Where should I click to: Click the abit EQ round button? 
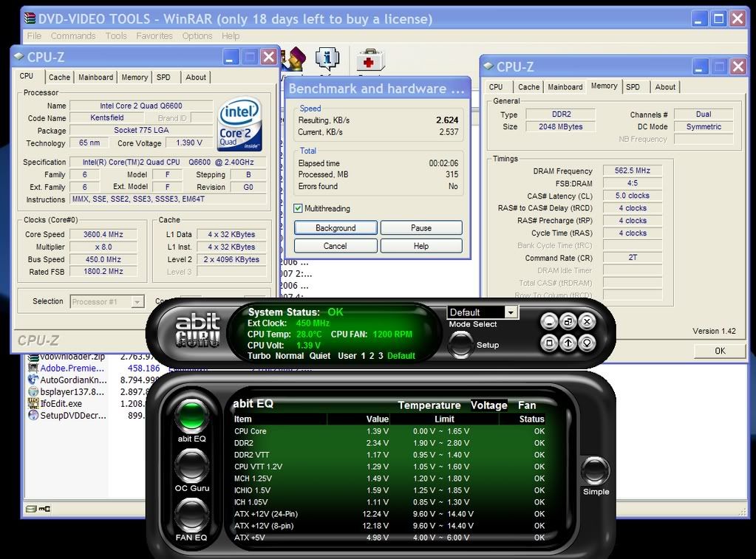[191, 415]
